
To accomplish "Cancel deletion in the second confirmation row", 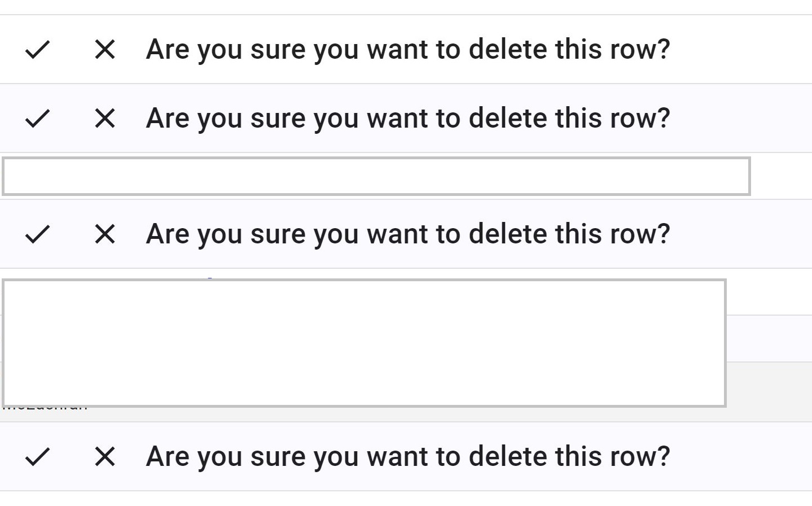I will pyautogui.click(x=104, y=119).
